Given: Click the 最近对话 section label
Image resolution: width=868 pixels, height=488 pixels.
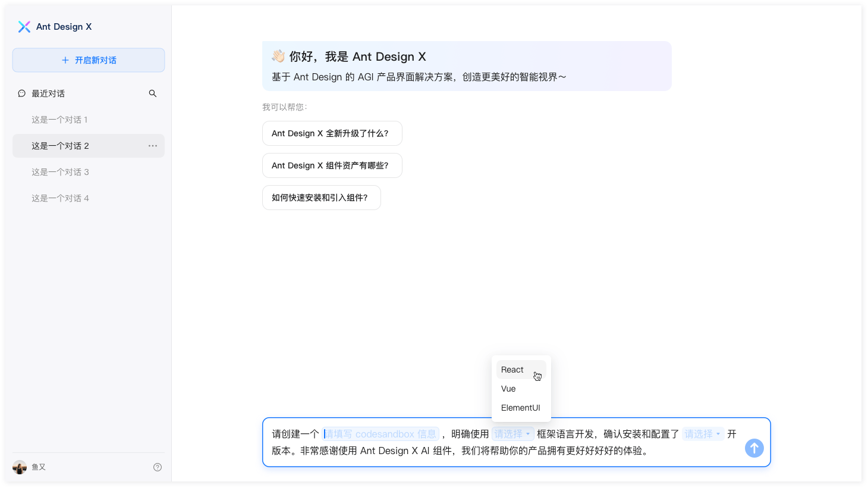Looking at the screenshot, I should [48, 93].
